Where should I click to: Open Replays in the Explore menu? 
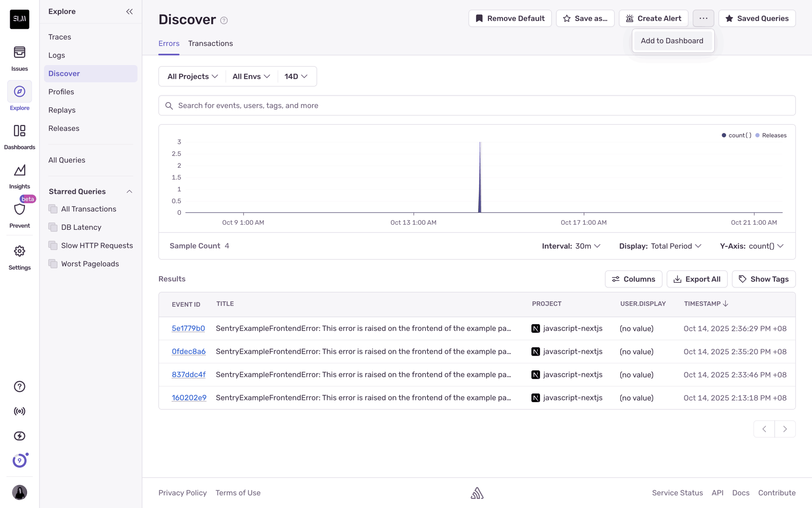91,110
